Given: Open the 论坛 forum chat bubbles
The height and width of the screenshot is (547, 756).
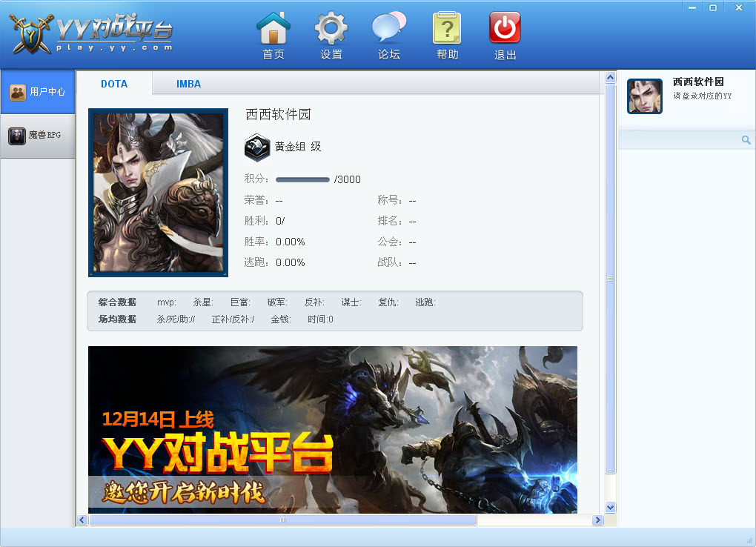Looking at the screenshot, I should (389, 36).
